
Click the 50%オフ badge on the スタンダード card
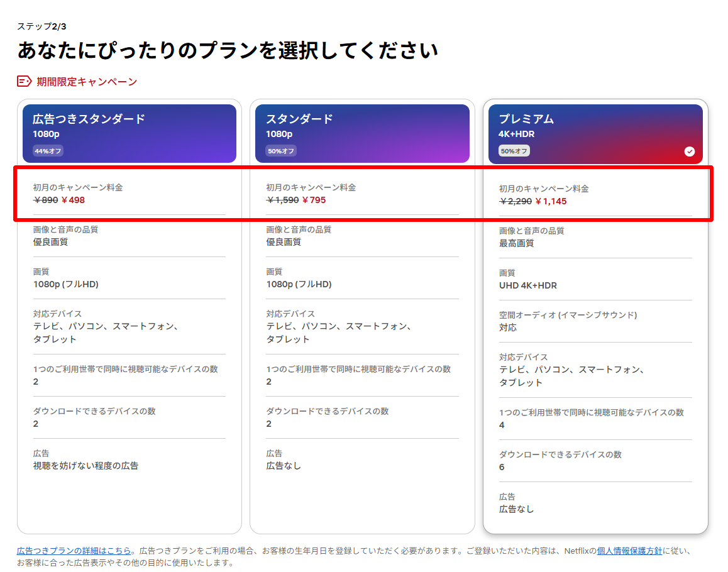click(x=281, y=151)
